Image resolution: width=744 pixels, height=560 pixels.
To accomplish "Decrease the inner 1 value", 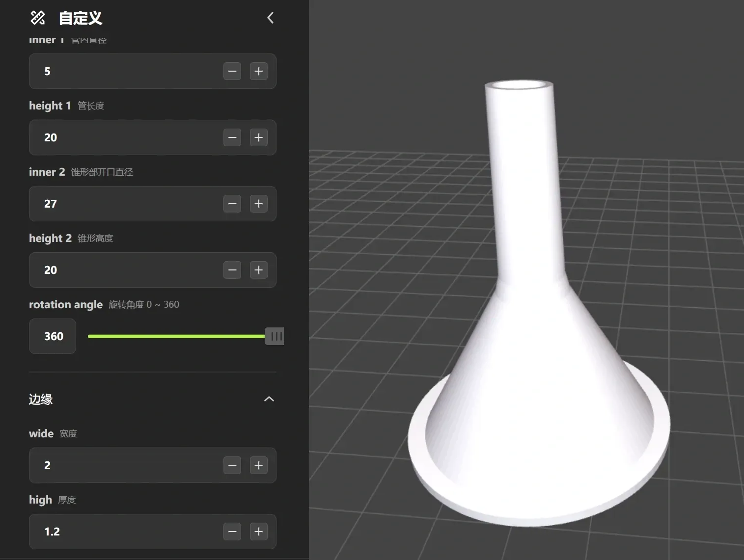I will [232, 71].
